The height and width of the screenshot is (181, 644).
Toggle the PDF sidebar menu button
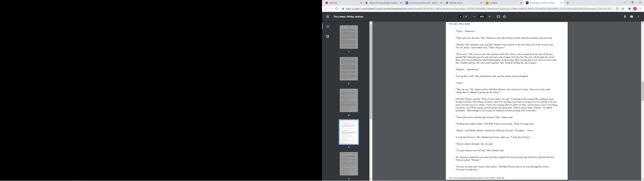pos(328,17)
